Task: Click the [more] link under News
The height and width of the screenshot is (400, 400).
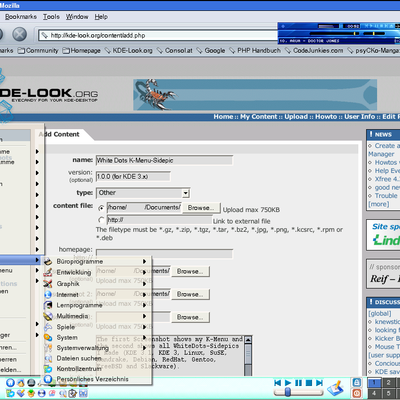Action: tap(379, 204)
